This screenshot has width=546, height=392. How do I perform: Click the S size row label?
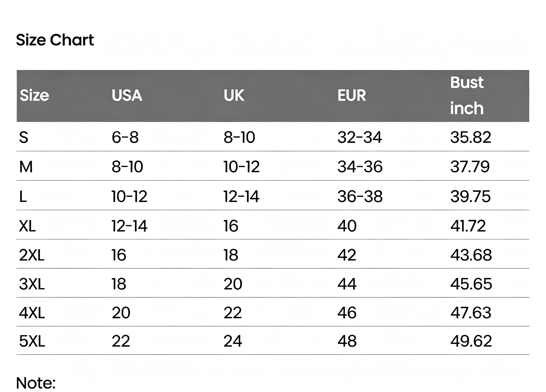[x=24, y=137]
